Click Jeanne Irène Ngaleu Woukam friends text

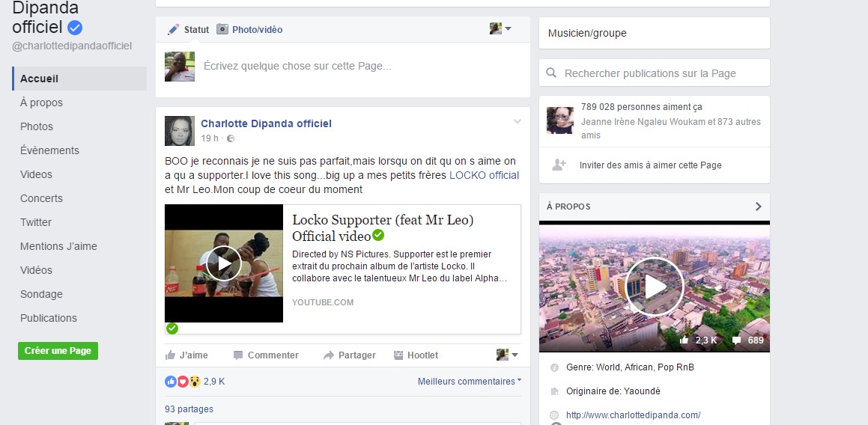(x=671, y=129)
